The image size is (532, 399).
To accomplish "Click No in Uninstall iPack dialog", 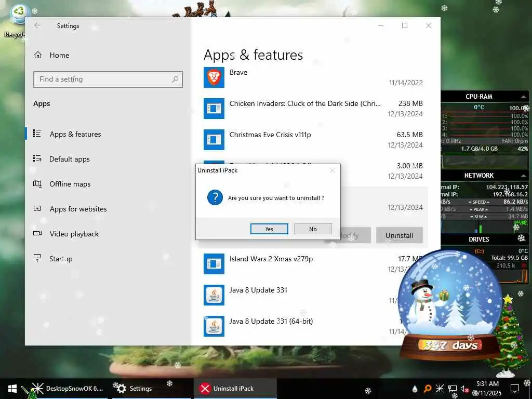I will pyautogui.click(x=313, y=229).
